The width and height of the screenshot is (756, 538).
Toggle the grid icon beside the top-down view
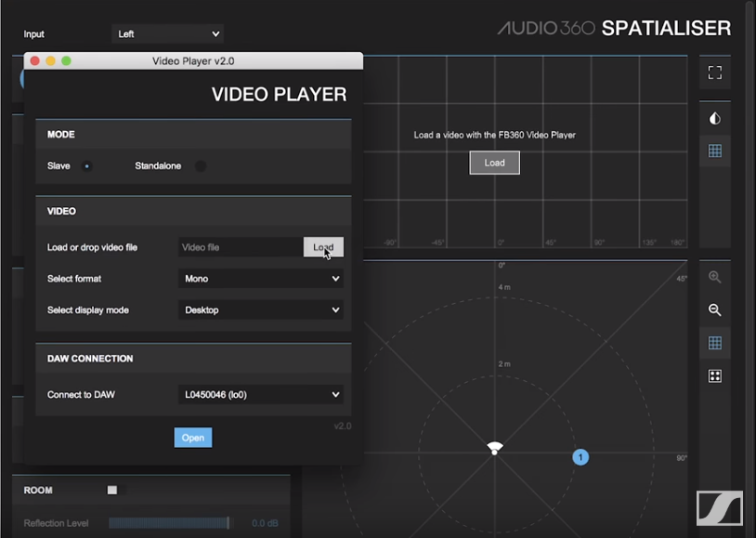click(x=715, y=343)
